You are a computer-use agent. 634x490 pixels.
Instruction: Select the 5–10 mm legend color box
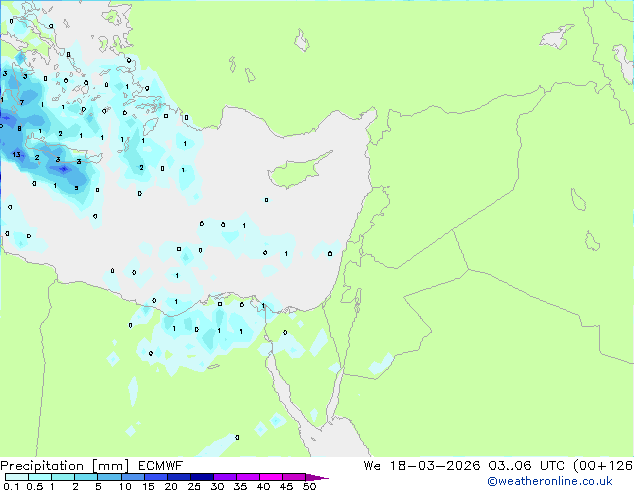[109, 477]
